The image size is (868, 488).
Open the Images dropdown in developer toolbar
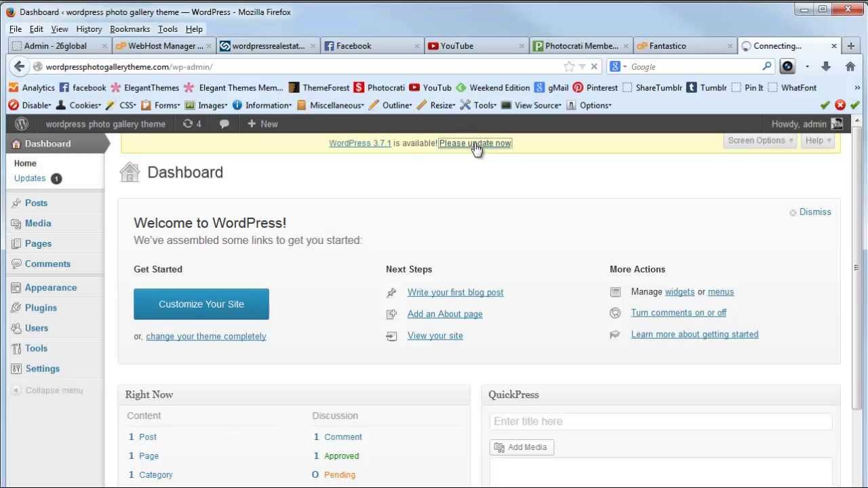206,105
